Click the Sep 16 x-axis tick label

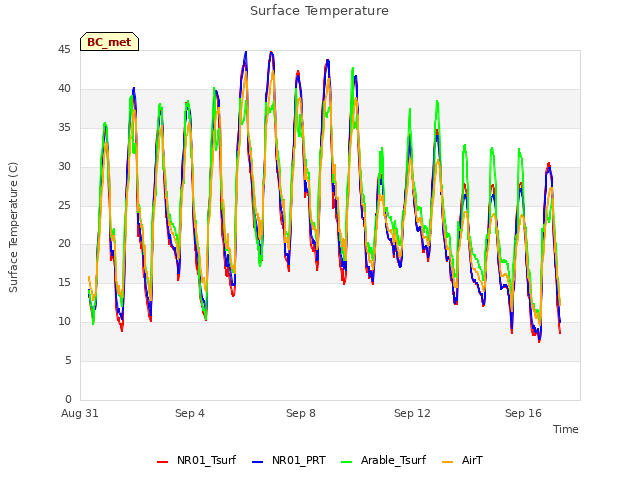pyautogui.click(x=523, y=413)
